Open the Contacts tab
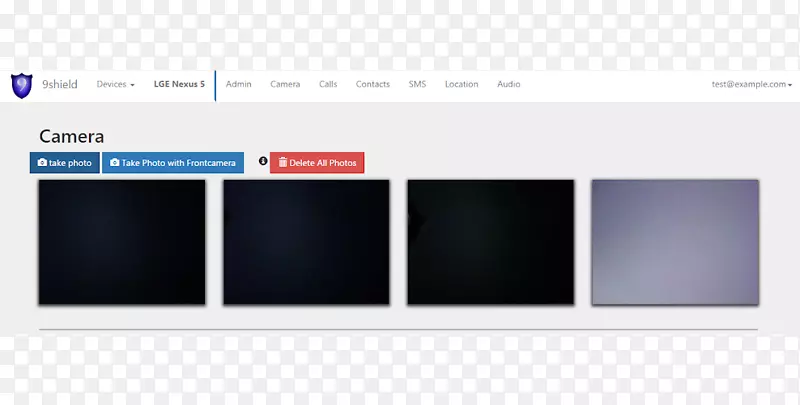The width and height of the screenshot is (800, 405). (x=372, y=85)
